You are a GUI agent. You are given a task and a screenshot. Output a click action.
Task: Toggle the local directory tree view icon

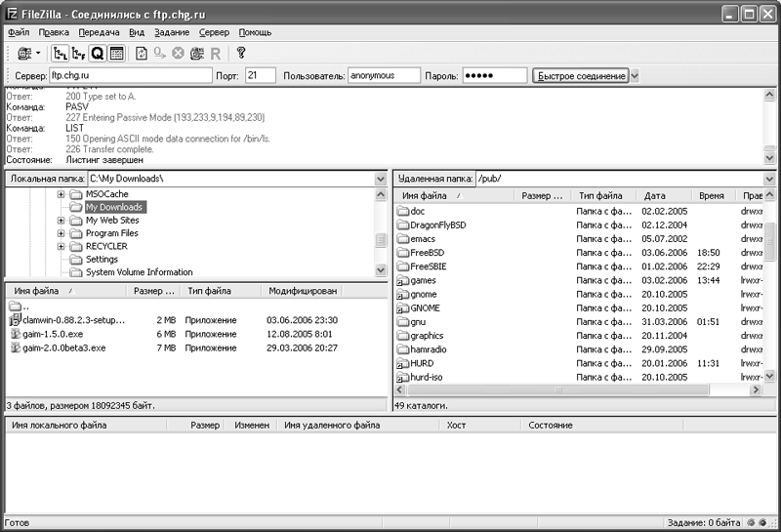pos(61,53)
